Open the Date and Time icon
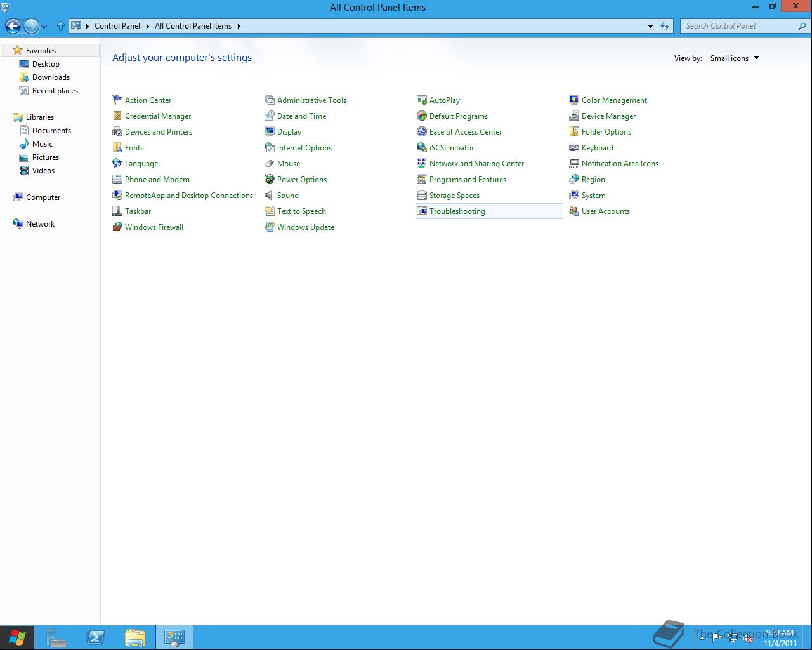 coord(270,116)
